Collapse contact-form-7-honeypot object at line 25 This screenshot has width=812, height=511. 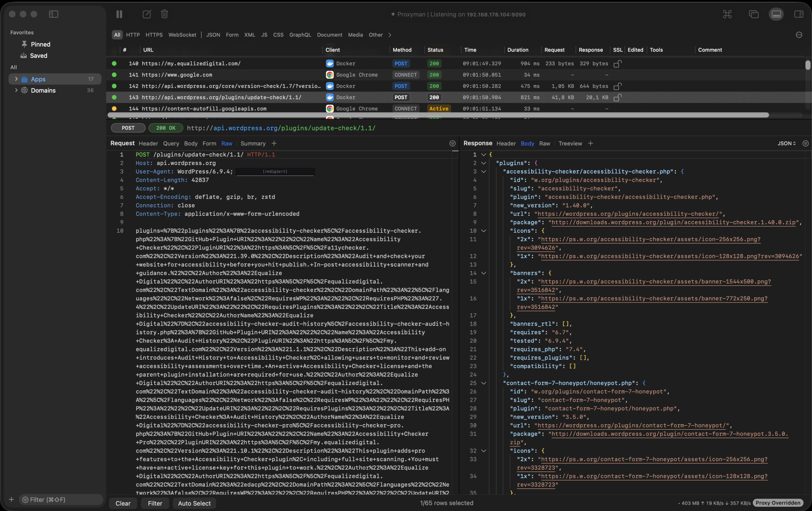[x=484, y=383]
